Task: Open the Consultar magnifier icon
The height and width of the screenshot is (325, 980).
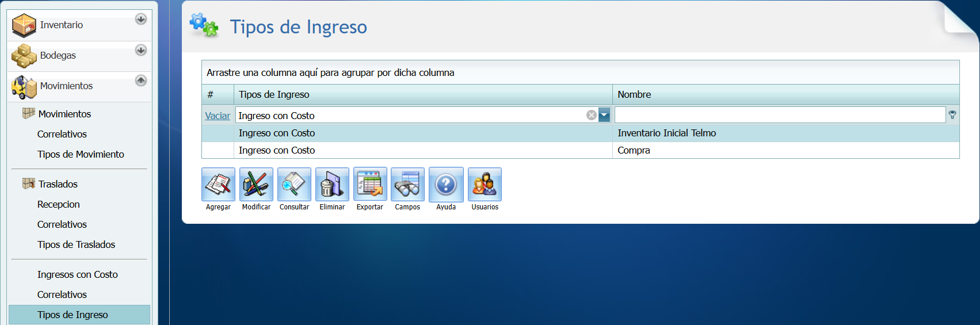Action: (294, 185)
